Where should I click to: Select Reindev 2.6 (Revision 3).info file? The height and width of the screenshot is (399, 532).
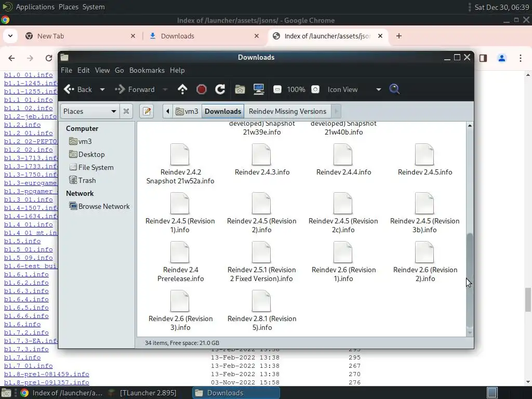[x=180, y=311]
